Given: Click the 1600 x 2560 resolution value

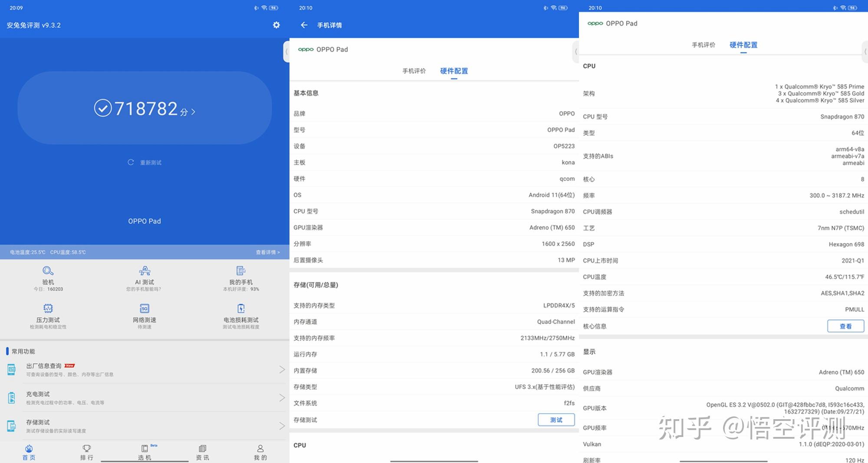Looking at the screenshot, I should 558,244.
